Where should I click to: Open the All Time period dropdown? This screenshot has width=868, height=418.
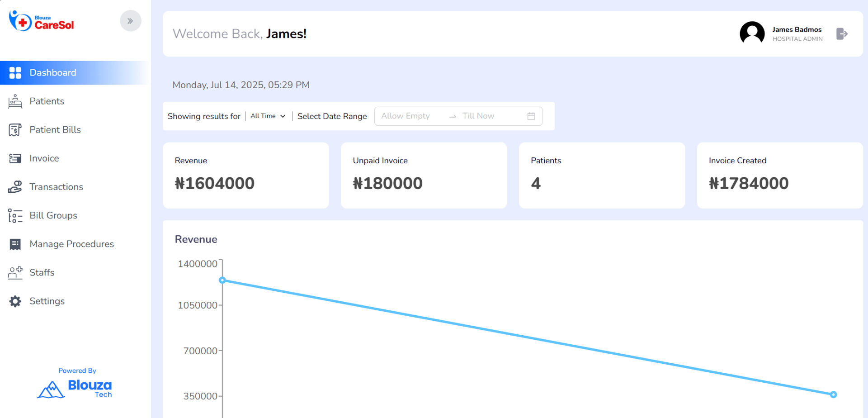(268, 116)
